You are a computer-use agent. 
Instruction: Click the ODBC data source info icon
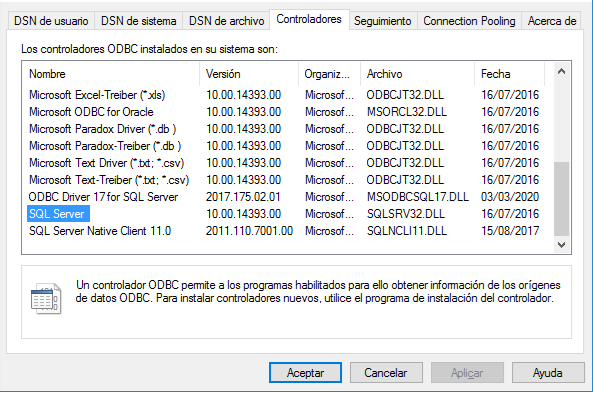pyautogui.click(x=46, y=299)
